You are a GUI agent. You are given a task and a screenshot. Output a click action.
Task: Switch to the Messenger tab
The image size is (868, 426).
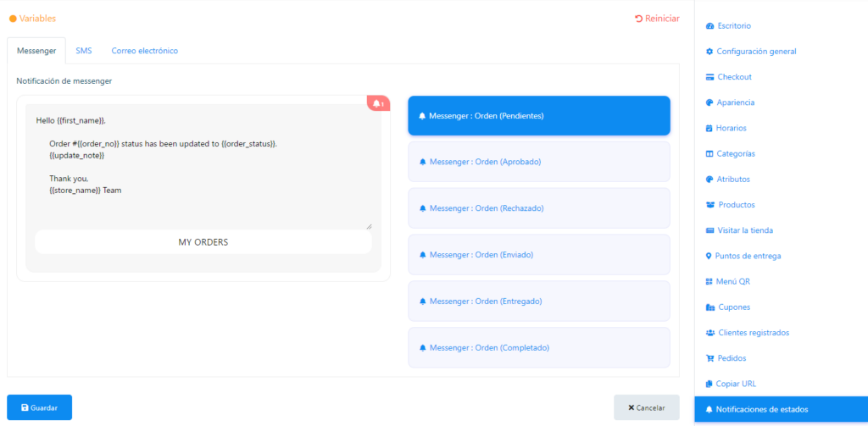[x=36, y=51]
